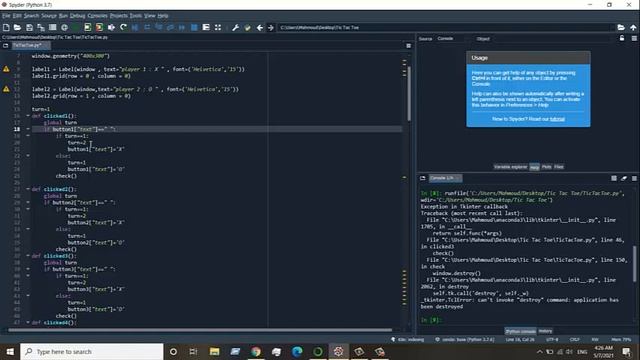Viewport: 640px width, 360px height.
Task: Open the working directory path combo box
Action: point(446,27)
